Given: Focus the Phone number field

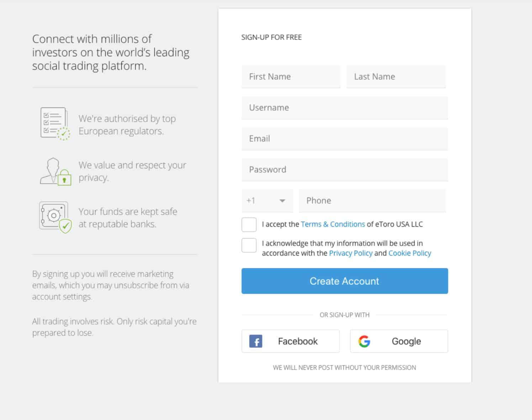Looking at the screenshot, I should (372, 201).
